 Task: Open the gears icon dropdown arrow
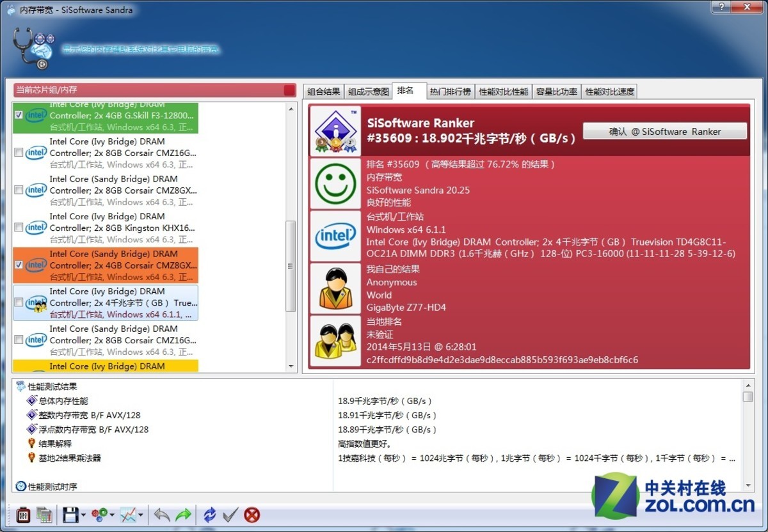[x=112, y=515]
